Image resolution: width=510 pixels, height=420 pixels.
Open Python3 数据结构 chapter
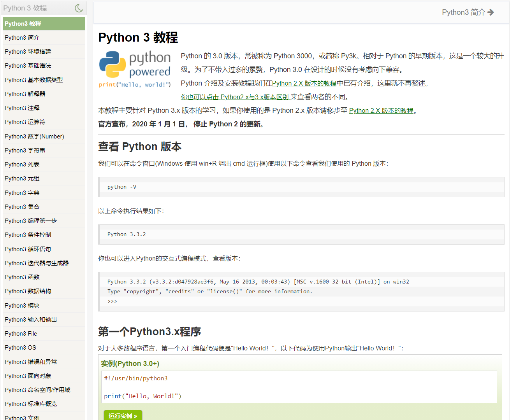point(44,291)
